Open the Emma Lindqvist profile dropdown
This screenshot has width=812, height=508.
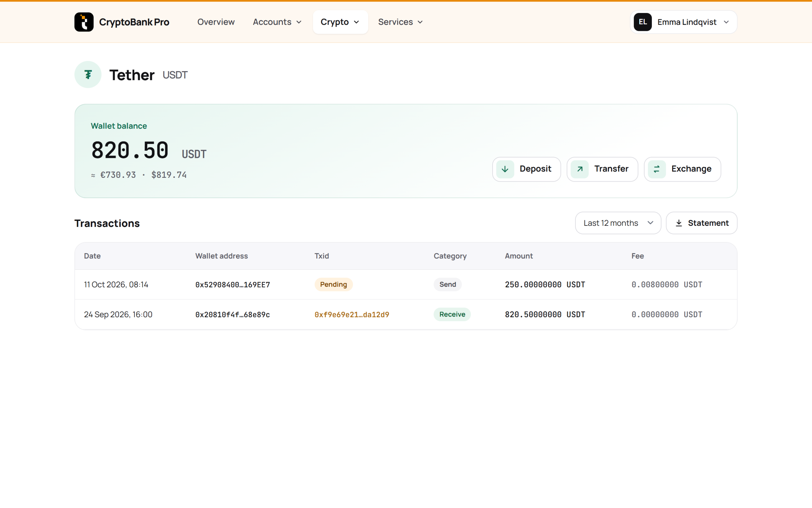pos(684,22)
